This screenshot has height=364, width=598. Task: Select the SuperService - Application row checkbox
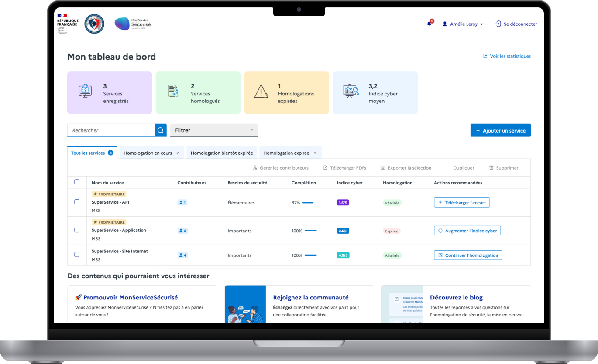(77, 230)
